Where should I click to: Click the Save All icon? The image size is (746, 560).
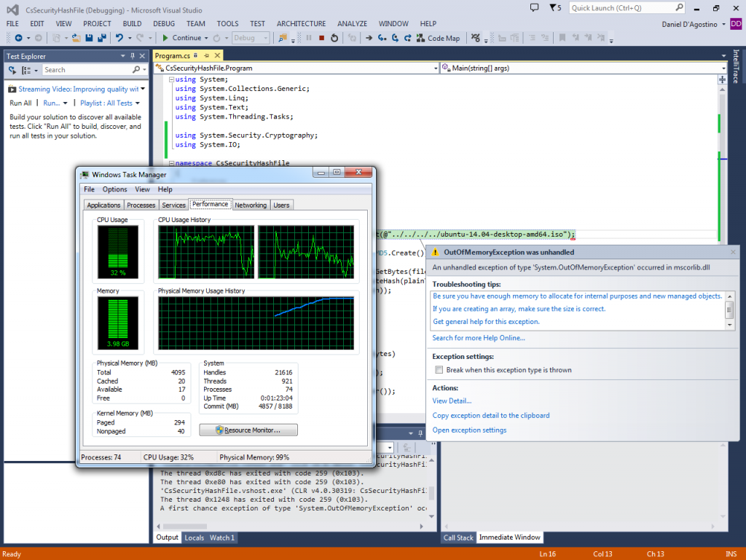click(x=103, y=37)
